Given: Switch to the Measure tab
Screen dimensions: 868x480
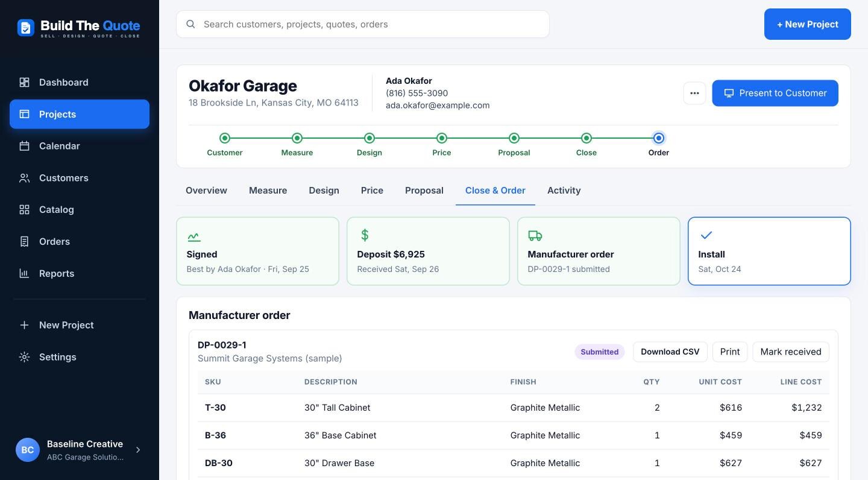Looking at the screenshot, I should [268, 191].
